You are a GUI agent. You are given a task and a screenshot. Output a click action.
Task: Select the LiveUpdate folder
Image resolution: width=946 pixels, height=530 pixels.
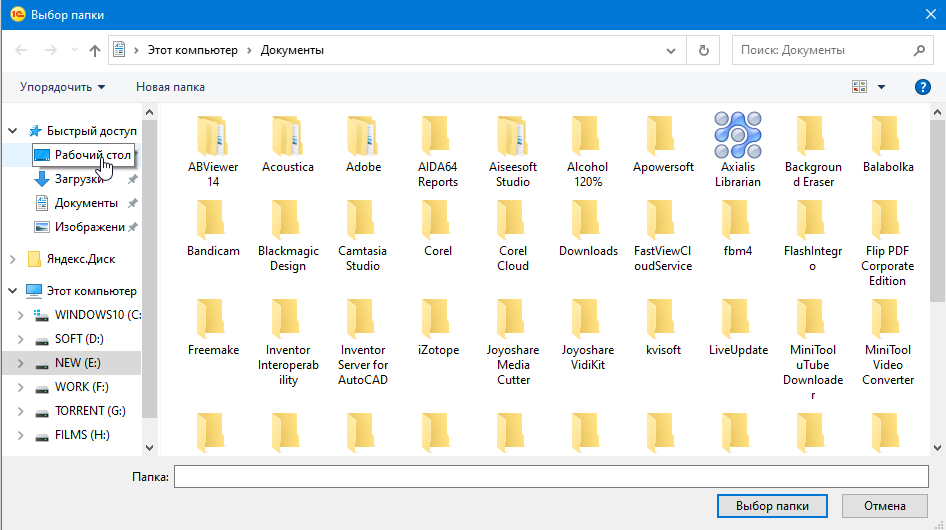[x=737, y=328]
